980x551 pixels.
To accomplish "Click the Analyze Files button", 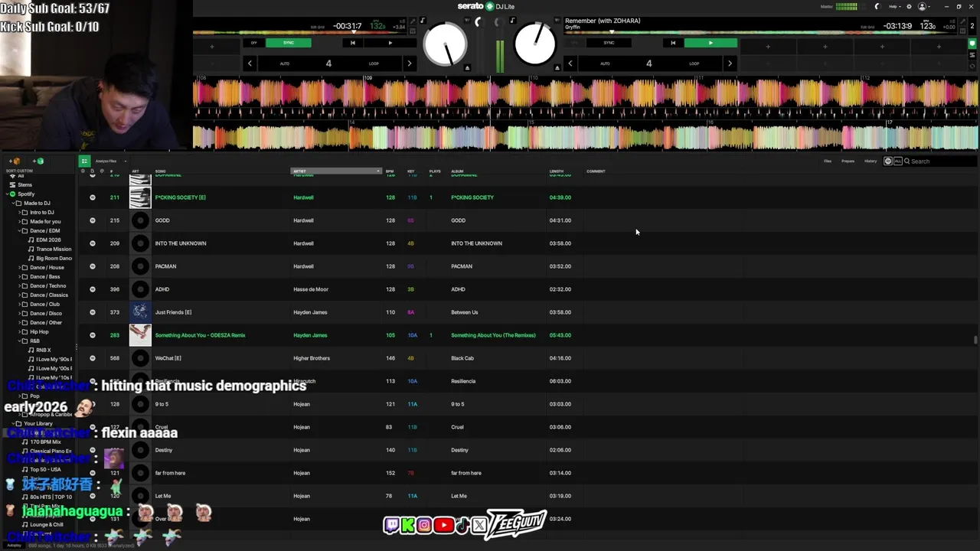I will (x=106, y=161).
